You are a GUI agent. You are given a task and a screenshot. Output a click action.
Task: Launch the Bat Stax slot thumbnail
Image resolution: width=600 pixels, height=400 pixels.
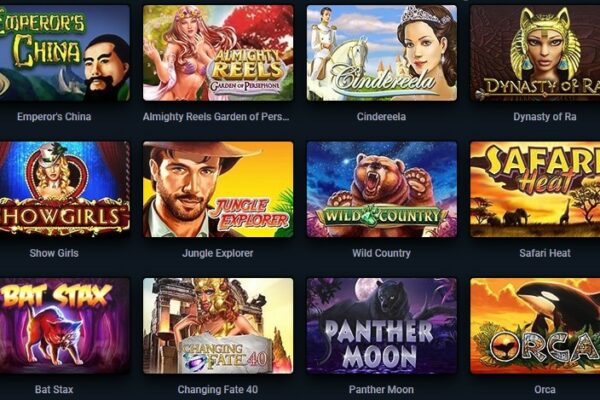(x=65, y=326)
